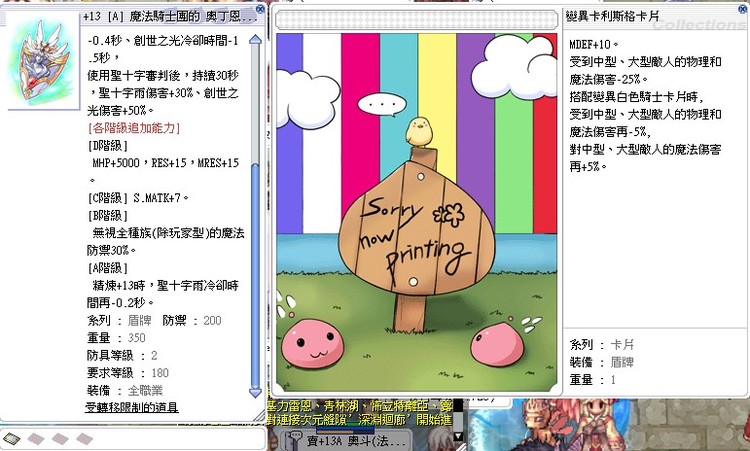
Task: Click the line 搭配變異白色騎士卡片時,
Action: pyautogui.click(x=637, y=97)
